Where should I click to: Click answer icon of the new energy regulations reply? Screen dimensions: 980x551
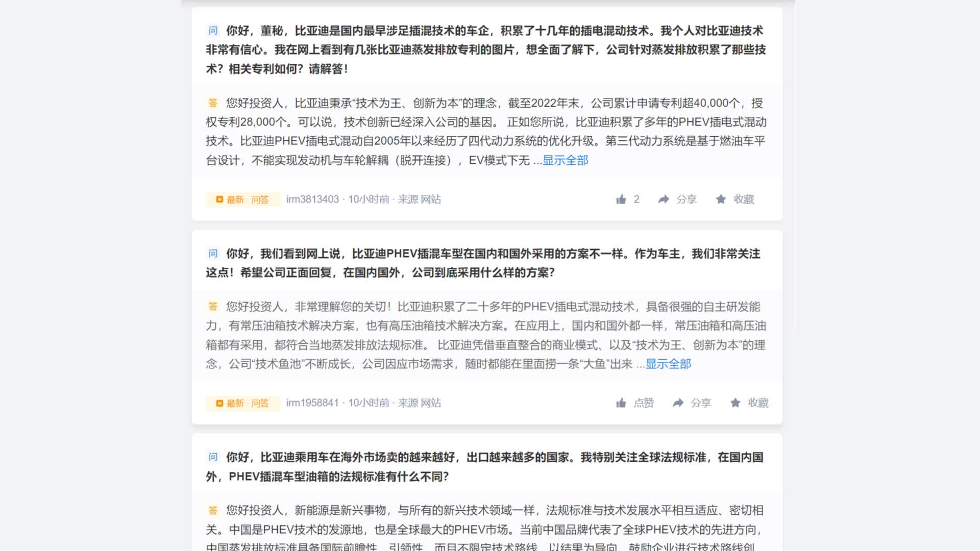pyautogui.click(x=213, y=510)
